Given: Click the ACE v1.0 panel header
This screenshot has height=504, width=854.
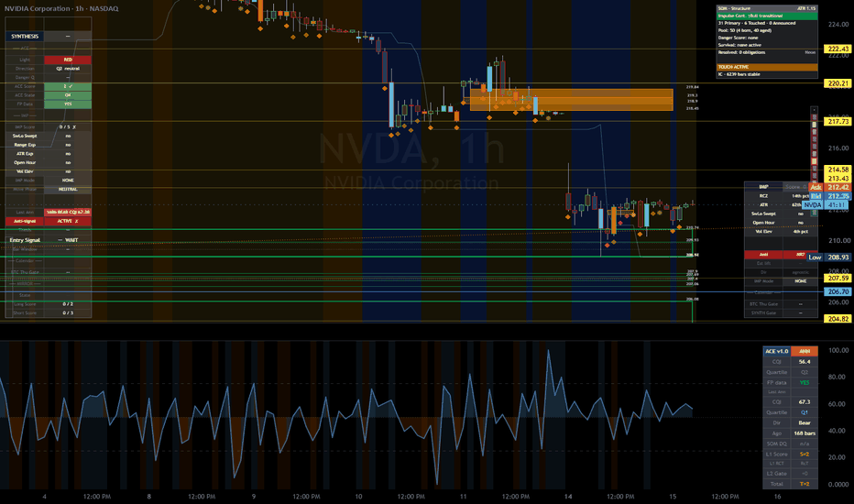Looking at the screenshot, I should [777, 351].
